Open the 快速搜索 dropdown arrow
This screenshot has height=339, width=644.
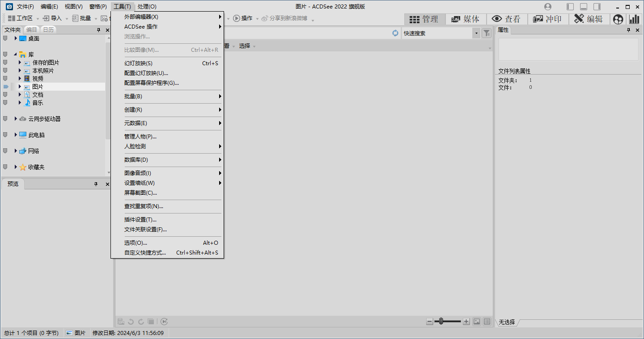[x=476, y=33]
